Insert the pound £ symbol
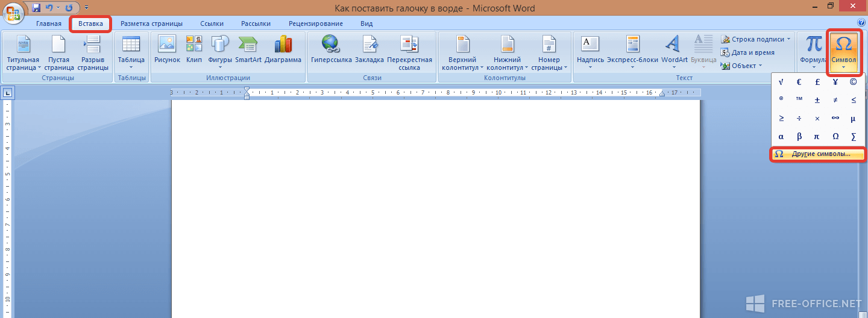Viewport: 868px width, 318px height. point(817,82)
